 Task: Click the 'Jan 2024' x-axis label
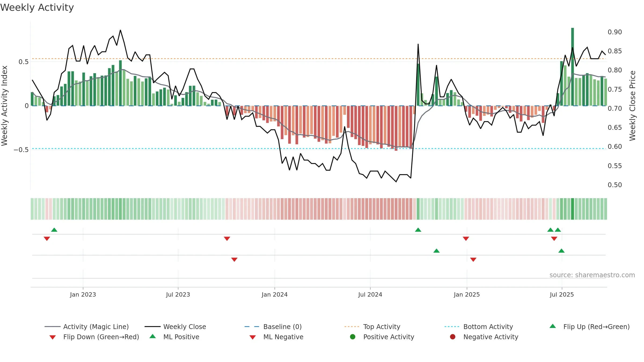[275, 294]
